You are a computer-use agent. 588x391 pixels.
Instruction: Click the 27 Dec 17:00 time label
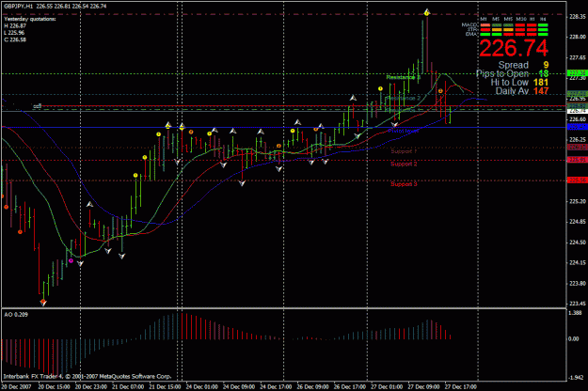pos(460,386)
